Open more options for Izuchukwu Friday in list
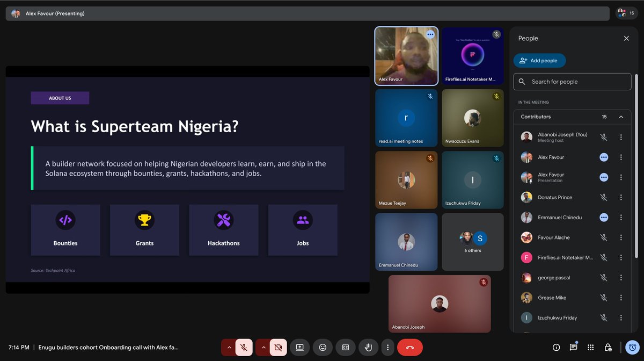The image size is (644, 361). click(x=621, y=317)
